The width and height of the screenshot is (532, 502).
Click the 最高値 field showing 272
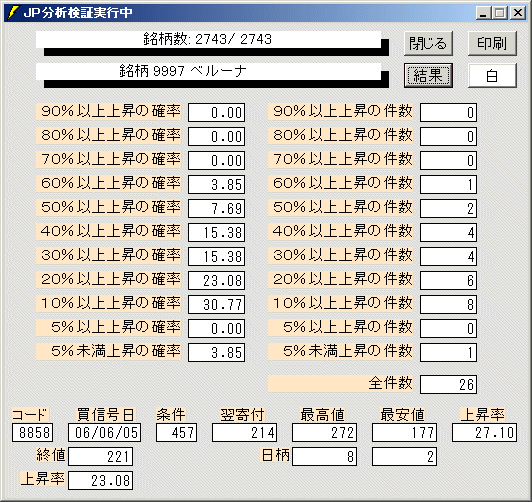click(324, 432)
